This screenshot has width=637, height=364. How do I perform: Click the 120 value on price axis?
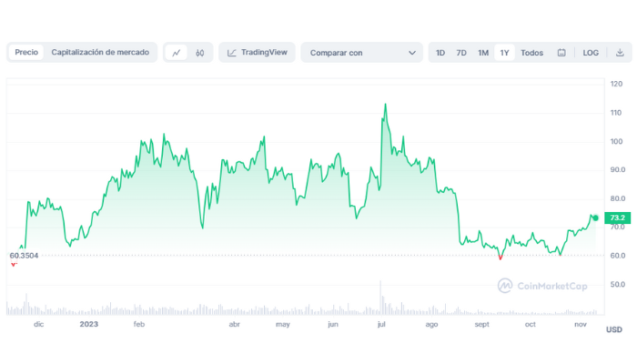[616, 84]
